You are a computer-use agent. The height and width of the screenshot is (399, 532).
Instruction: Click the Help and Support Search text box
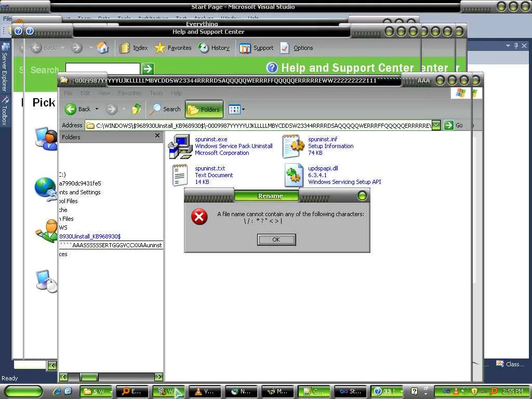click(103, 69)
